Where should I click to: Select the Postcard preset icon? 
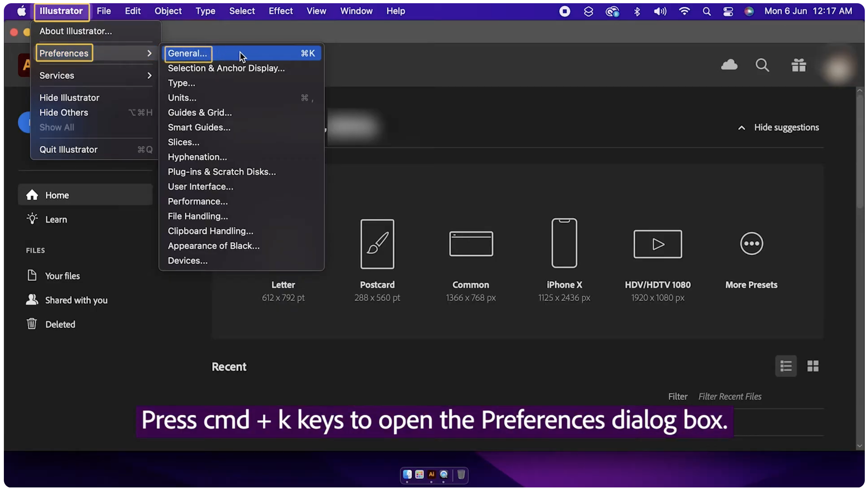tap(377, 244)
